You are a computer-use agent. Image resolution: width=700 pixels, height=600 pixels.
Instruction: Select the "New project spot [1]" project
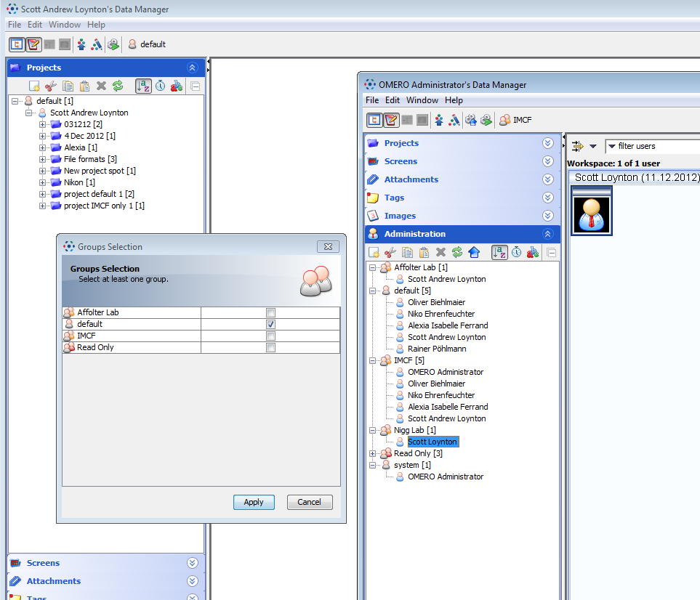(x=100, y=171)
